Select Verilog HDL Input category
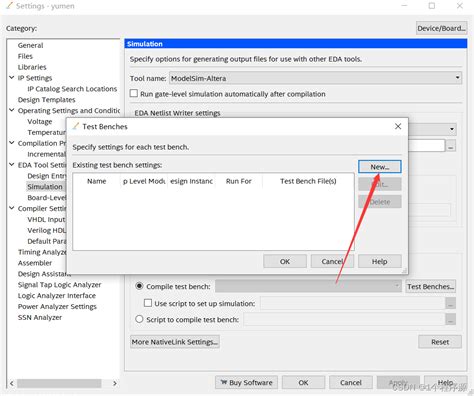This screenshot has height=396, width=474. click(x=47, y=230)
